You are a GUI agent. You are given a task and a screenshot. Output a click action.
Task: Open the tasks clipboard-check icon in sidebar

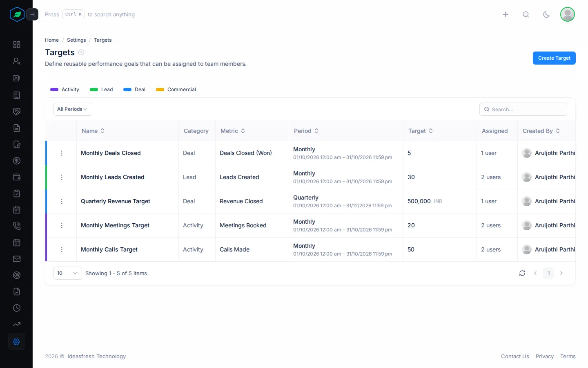click(x=17, y=193)
